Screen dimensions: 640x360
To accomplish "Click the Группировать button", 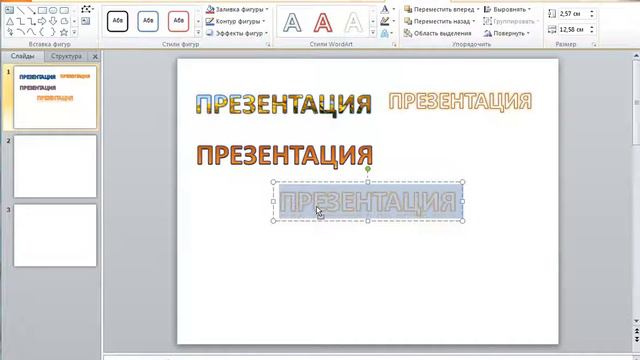I will [x=511, y=21].
